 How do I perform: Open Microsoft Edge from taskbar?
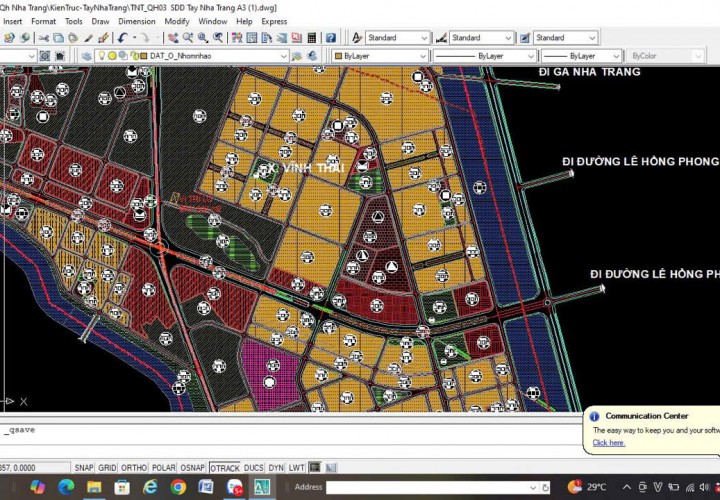66,487
